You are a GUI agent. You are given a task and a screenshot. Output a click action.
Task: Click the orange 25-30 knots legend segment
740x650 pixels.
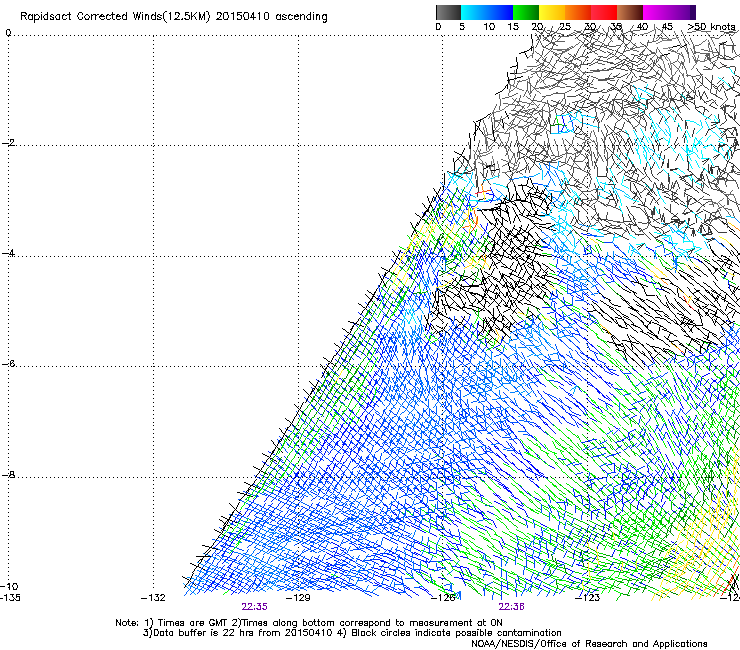coord(578,12)
